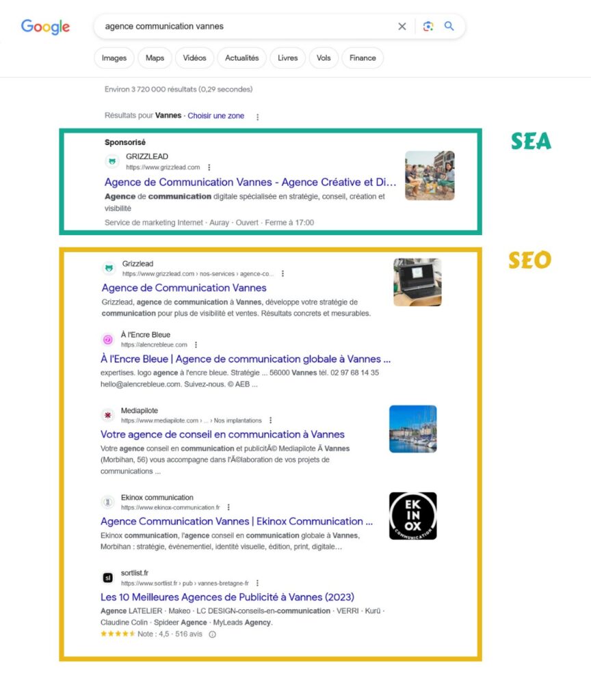Click the Mediapilote red asterisk favicon
Image resolution: width=591 pixels, height=700 pixels.
point(107,415)
